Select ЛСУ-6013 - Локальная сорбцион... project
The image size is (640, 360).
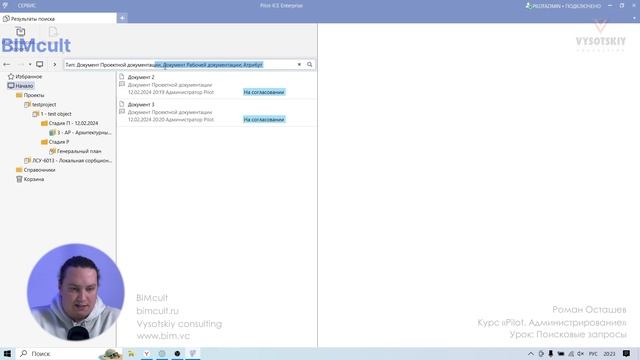pyautogui.click(x=72, y=160)
